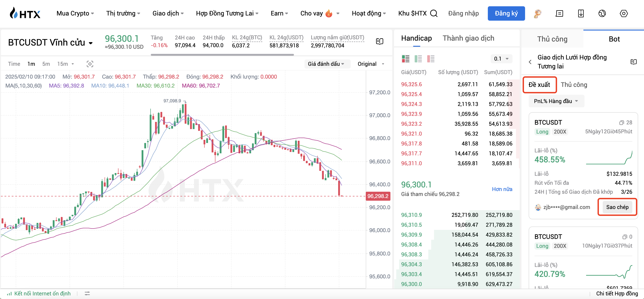Open BTCUSDT Vĩnh cửu pair selector
644x299 pixels.
pyautogui.click(x=50, y=42)
